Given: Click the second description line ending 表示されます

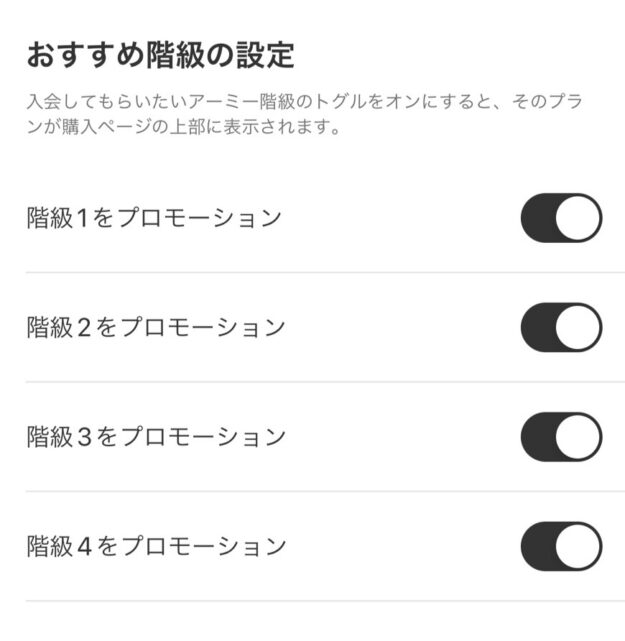Looking at the screenshot, I should pos(183,127).
